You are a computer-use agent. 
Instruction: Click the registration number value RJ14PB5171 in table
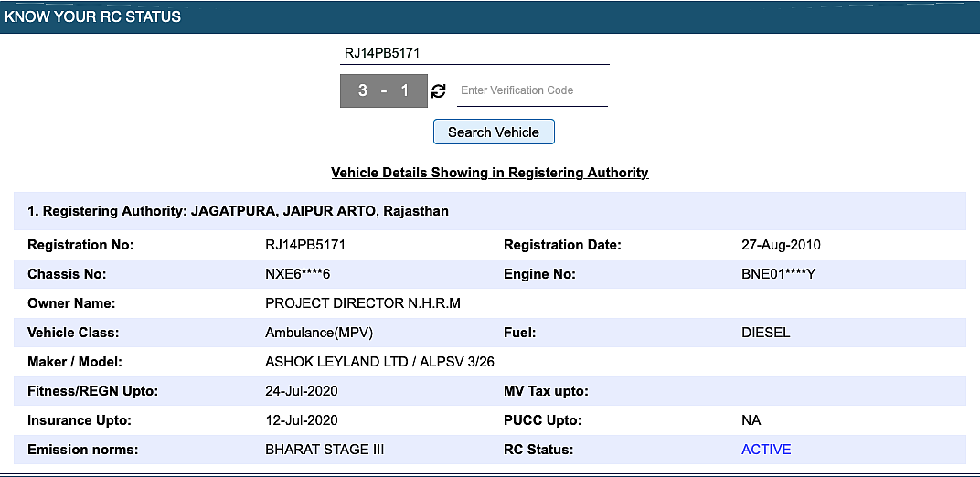305,245
